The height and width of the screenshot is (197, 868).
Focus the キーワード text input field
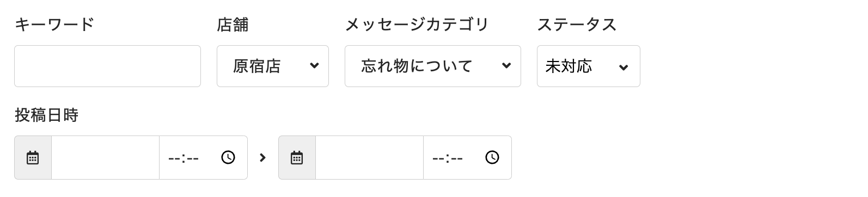coord(107,66)
